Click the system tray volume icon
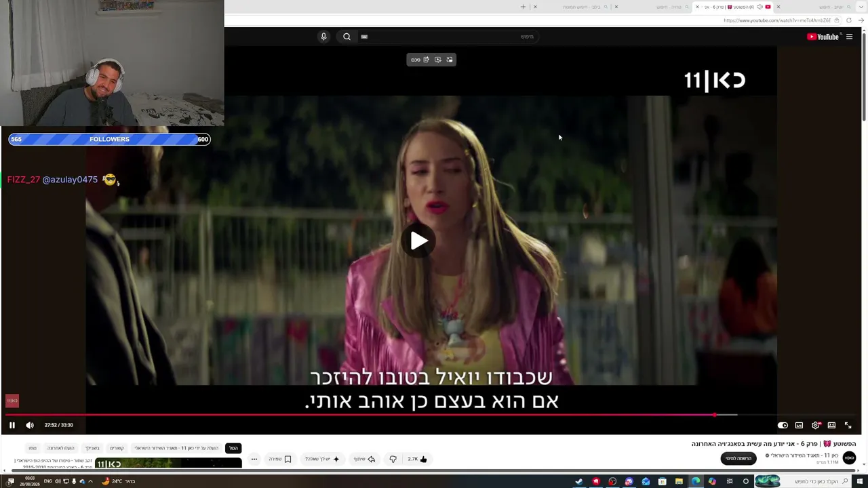 [58, 482]
